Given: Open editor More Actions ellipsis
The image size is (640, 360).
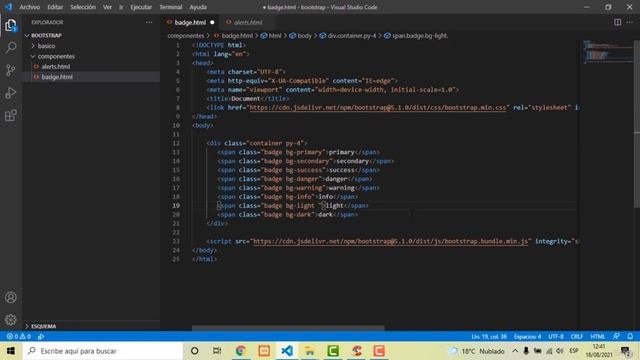Looking at the screenshot, I should [x=630, y=22].
